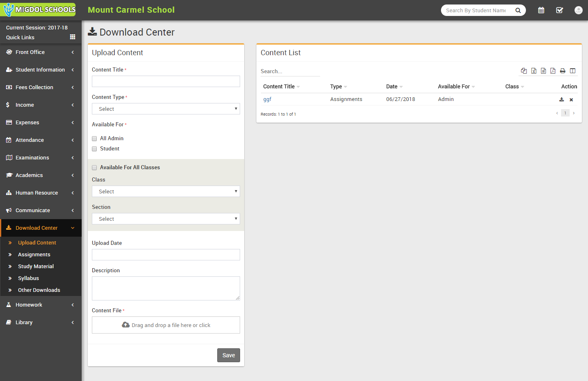This screenshot has width=588, height=381.
Task: Click the content file upload area
Action: coord(166,325)
